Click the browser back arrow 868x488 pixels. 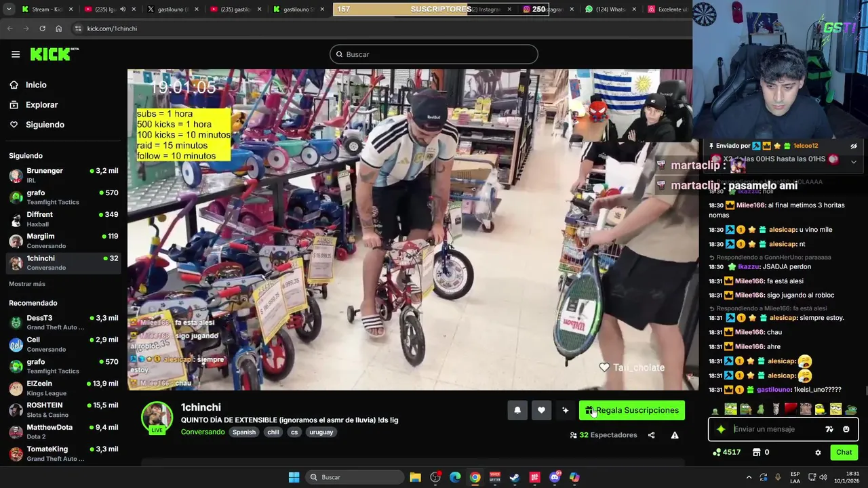click(9, 28)
